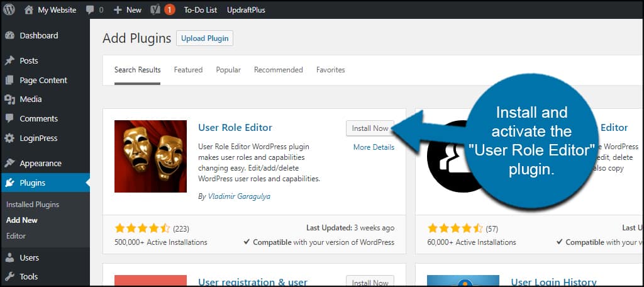The height and width of the screenshot is (287, 644).
Task: Click the '500,000+ Active Installations' text
Action: pos(161,242)
